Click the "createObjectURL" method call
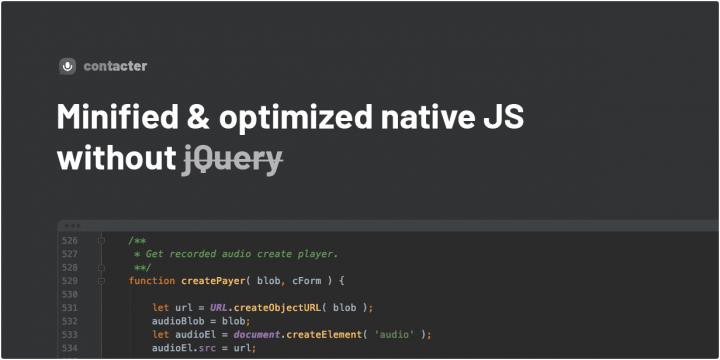Image resolution: width=720 pixels, height=360 pixels. (x=277, y=308)
